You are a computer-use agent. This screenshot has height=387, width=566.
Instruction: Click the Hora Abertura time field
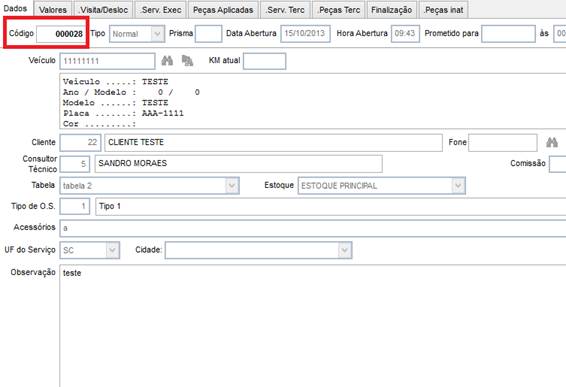pyautogui.click(x=405, y=34)
